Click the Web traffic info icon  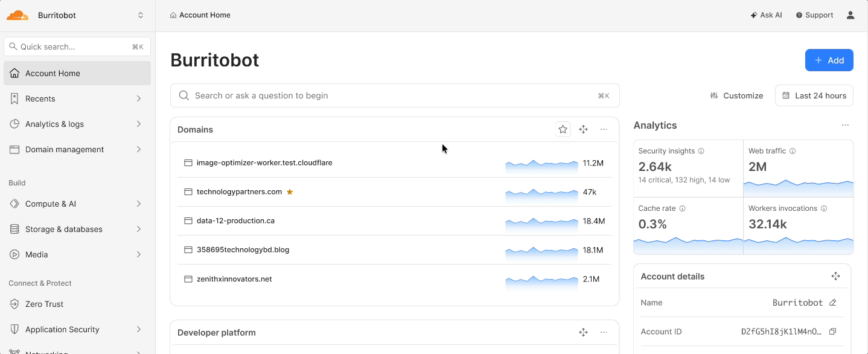[x=793, y=151]
